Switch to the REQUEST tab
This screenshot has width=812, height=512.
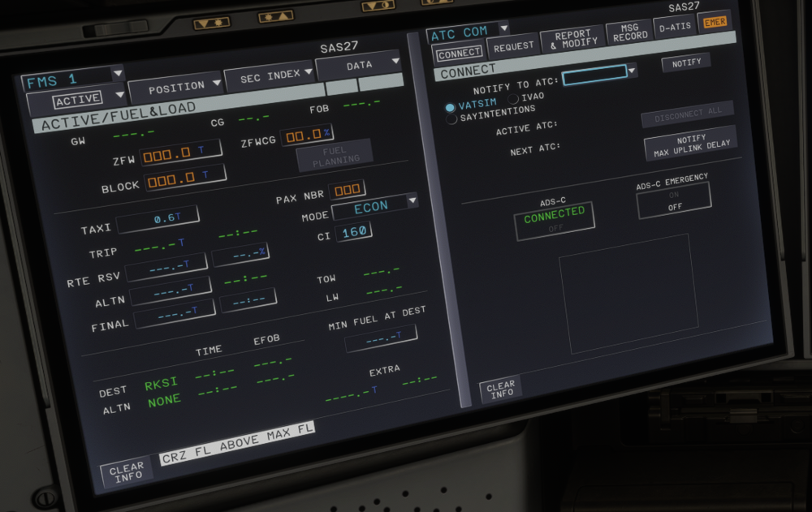[513, 47]
